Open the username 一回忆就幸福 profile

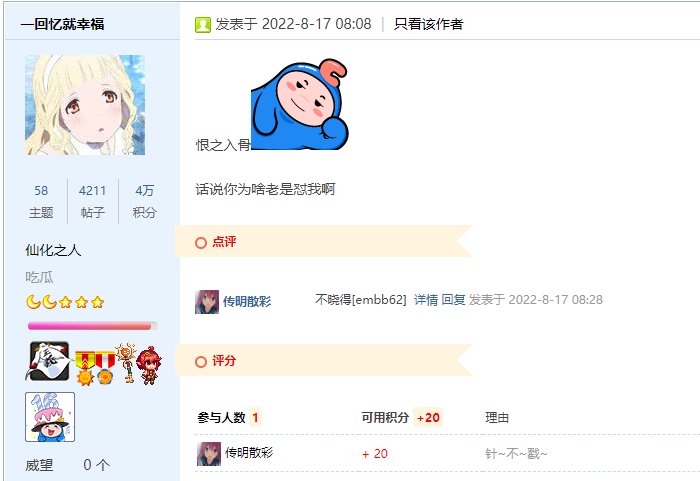pyautogui.click(x=62, y=24)
